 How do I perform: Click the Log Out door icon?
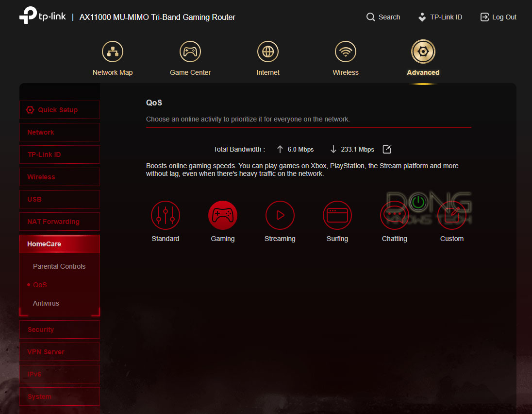coord(484,17)
